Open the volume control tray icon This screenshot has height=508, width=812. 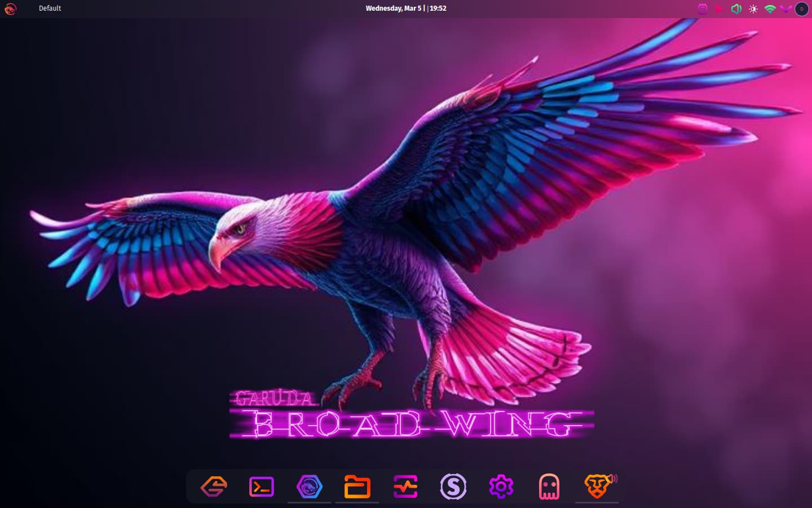pos(736,8)
